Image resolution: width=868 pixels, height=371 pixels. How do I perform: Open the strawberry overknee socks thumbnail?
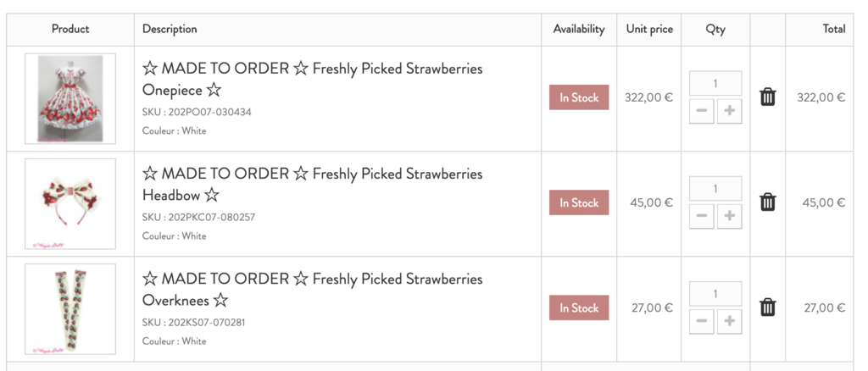[70, 308]
